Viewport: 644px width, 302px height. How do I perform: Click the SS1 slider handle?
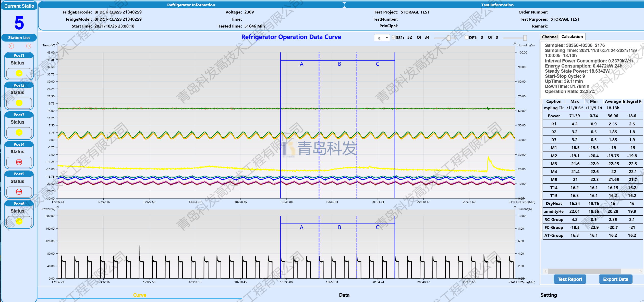point(448,38)
